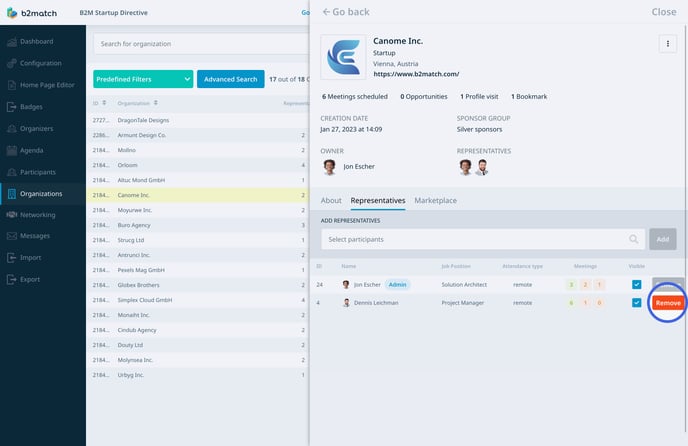Select the Armunt Design Co. row
This screenshot has width=688, height=446.
tap(198, 135)
